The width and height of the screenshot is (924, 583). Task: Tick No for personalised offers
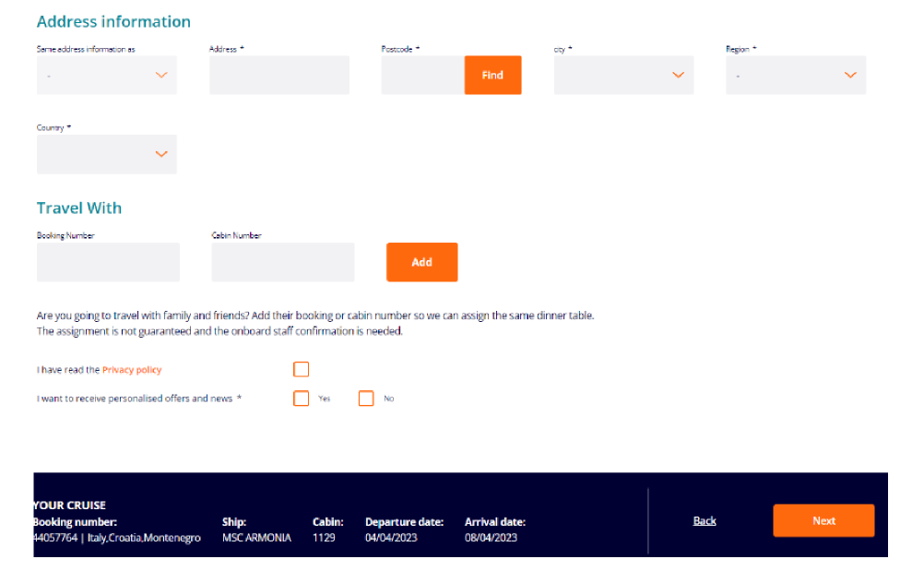pos(366,399)
